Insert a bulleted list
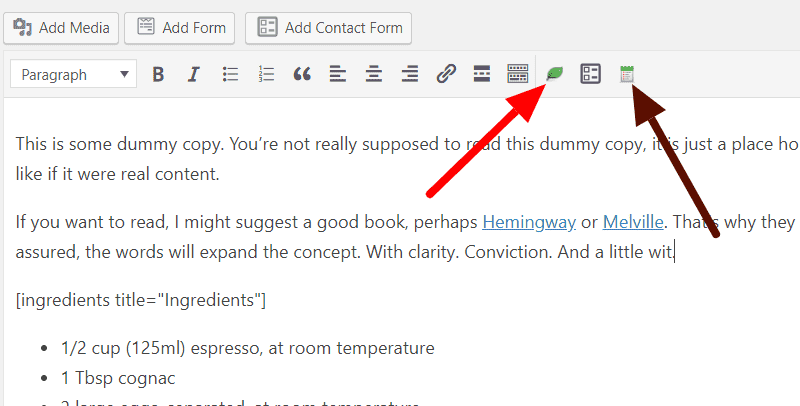 coord(230,74)
